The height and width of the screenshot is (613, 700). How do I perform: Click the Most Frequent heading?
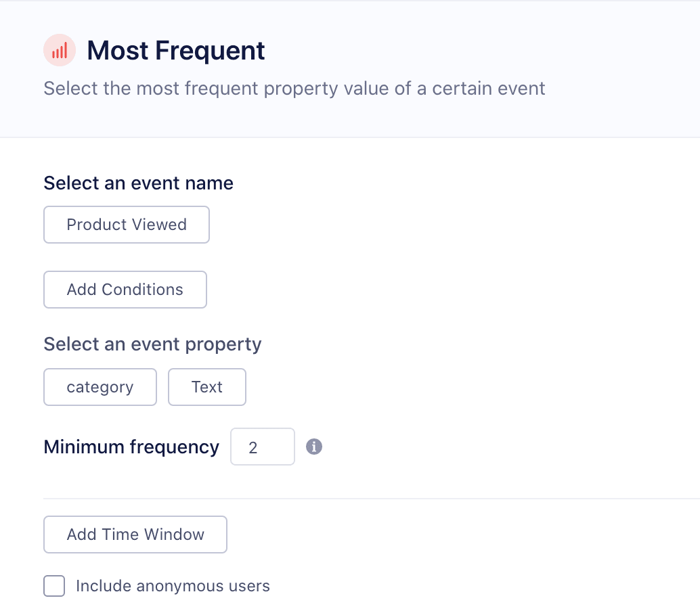point(175,50)
